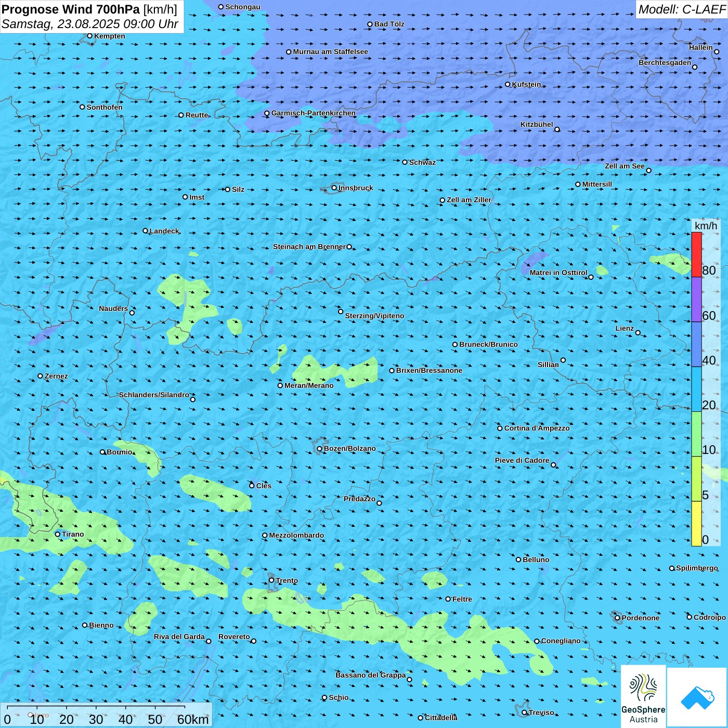728x728 pixels.
Task: Select the Meran/Merano label
Action: 309,385
